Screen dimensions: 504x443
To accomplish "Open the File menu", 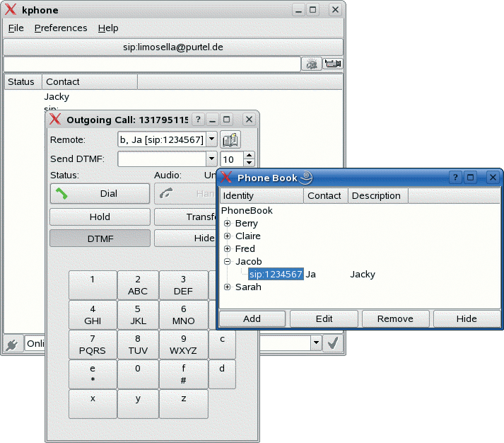I will pyautogui.click(x=16, y=28).
